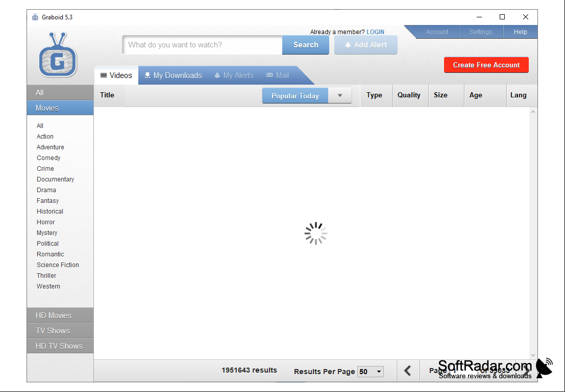The image size is (565, 392).
Task: Click the Graboid title bar app icon
Action: (35, 17)
